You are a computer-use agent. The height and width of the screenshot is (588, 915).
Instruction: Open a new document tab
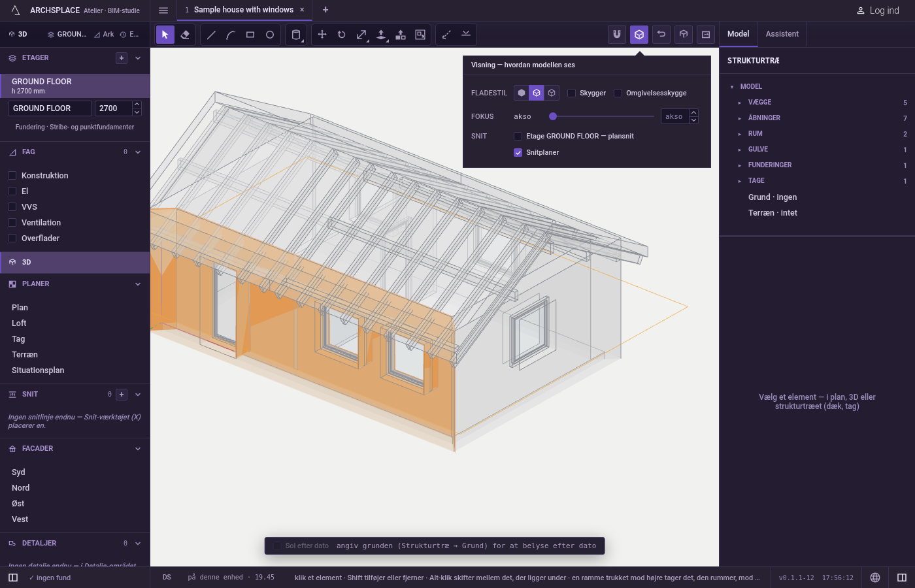coord(325,10)
